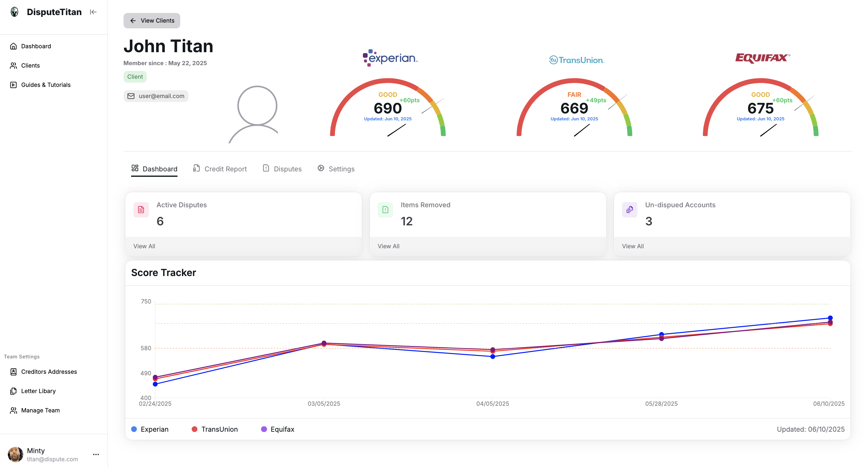Click the play icon beside Guides & Tutorials
The width and height of the screenshot is (868, 467).
point(14,85)
